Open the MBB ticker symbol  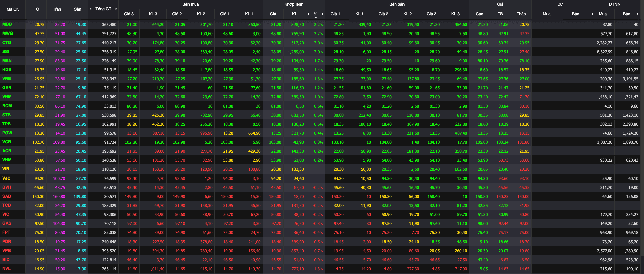pyautogui.click(x=7, y=24)
